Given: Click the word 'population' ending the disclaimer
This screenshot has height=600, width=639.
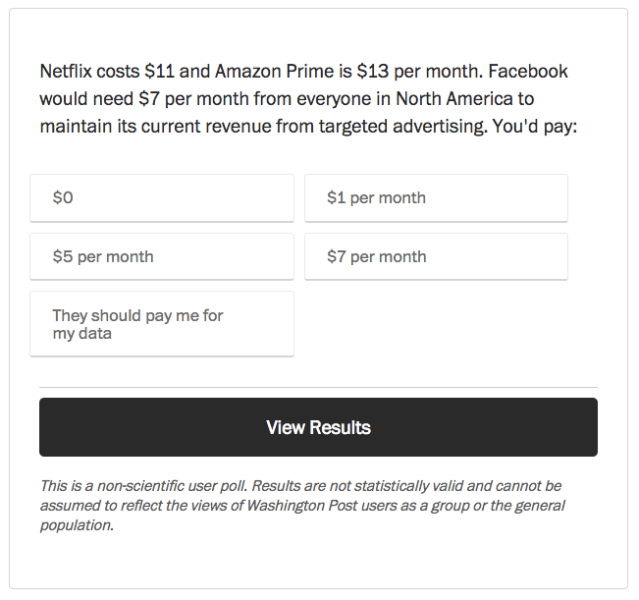Looking at the screenshot, I should (76, 526).
